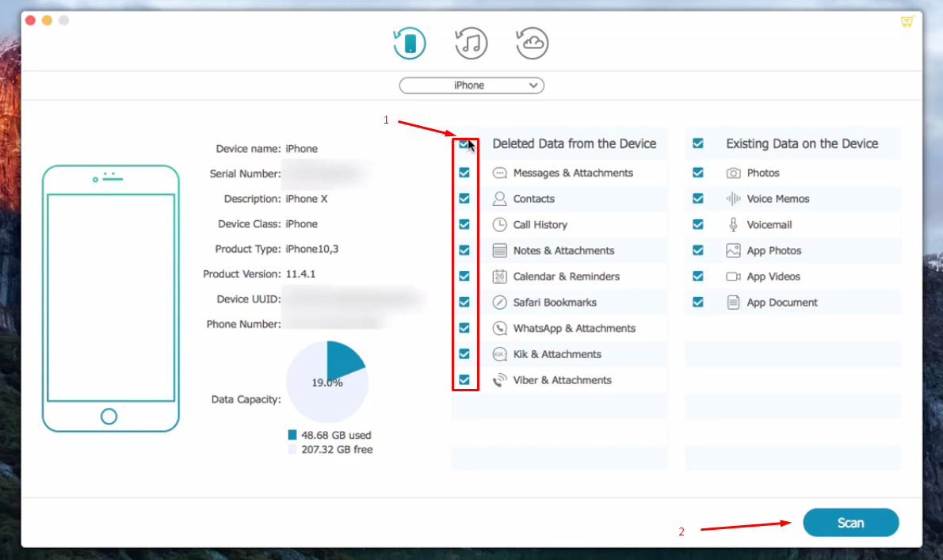Toggle Existing Data on the Device checkbox
943x560 pixels.
(x=698, y=143)
